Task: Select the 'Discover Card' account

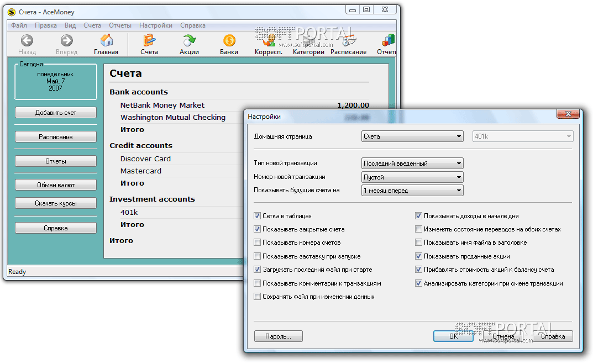Action: click(x=145, y=159)
